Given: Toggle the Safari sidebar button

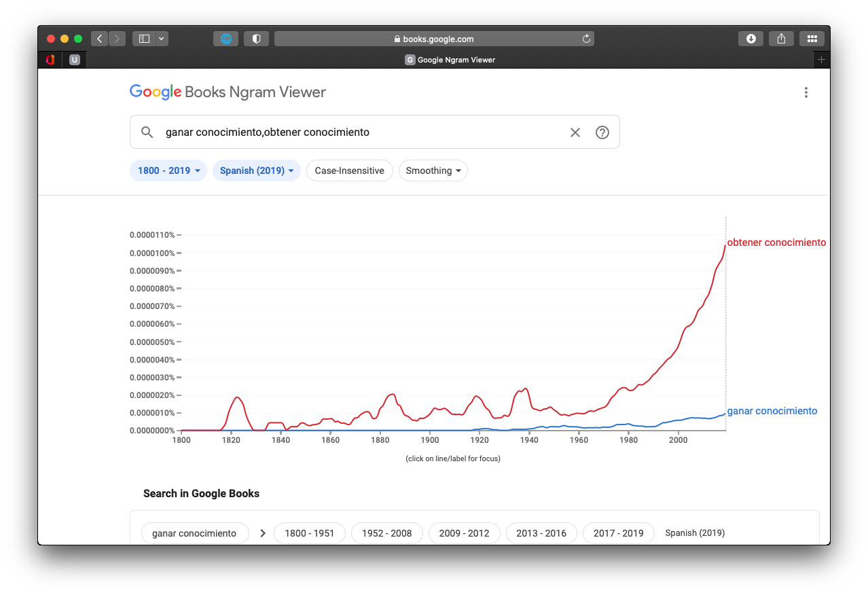Looking at the screenshot, I should [x=144, y=39].
